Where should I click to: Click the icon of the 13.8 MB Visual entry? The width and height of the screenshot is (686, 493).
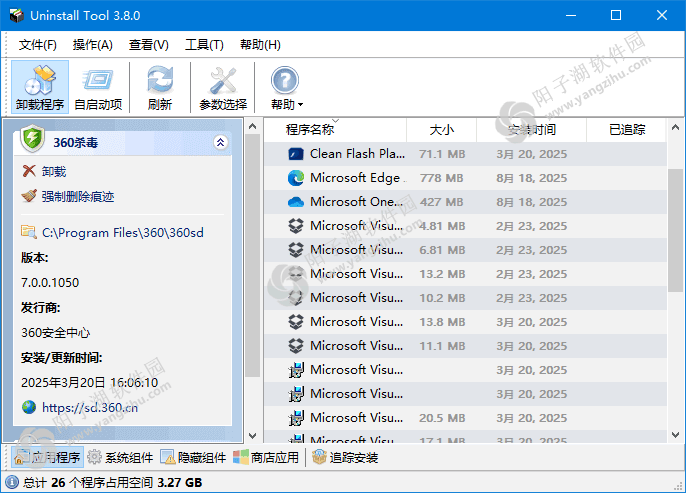pos(296,322)
